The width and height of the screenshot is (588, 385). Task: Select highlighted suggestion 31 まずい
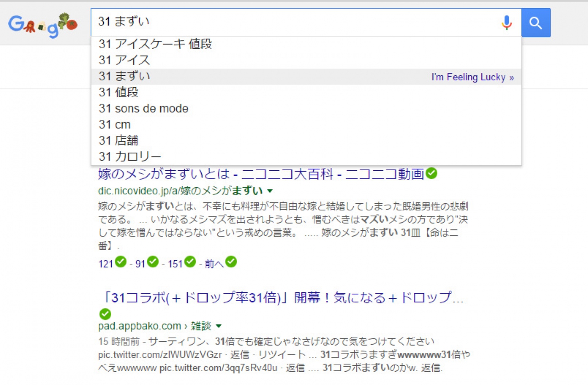pos(306,77)
